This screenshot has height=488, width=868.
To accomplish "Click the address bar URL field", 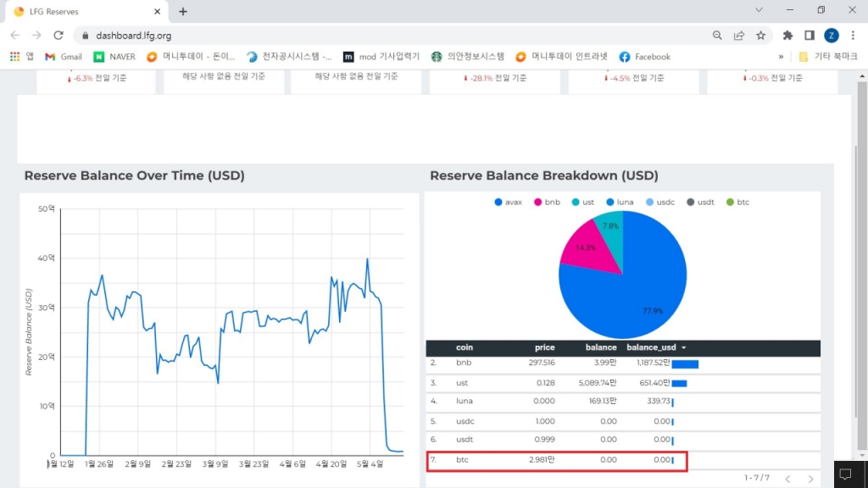I will point(381,35).
